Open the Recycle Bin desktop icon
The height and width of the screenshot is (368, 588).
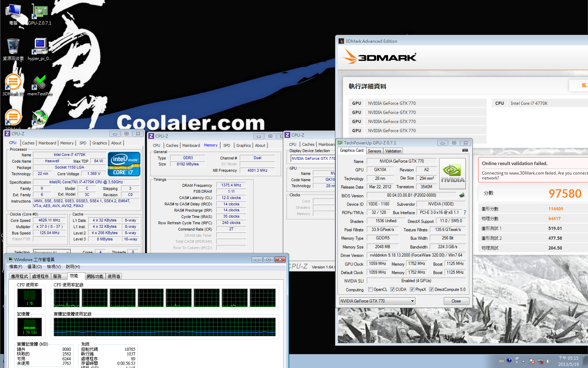point(13,49)
